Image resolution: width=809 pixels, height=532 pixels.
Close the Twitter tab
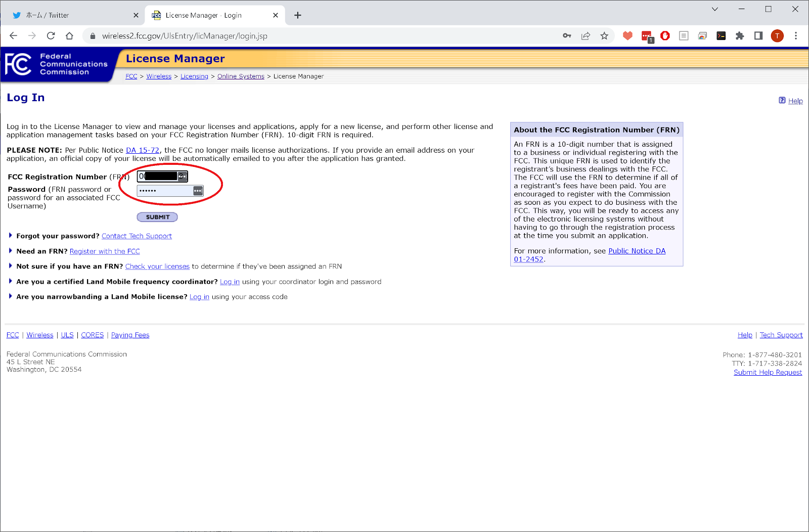[136, 15]
